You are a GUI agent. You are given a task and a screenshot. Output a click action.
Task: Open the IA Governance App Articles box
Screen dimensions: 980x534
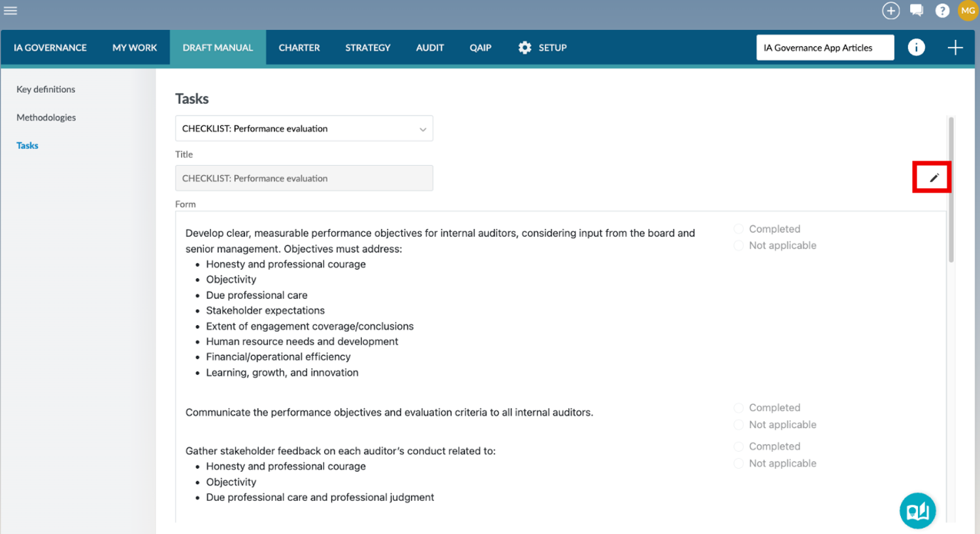tap(825, 48)
